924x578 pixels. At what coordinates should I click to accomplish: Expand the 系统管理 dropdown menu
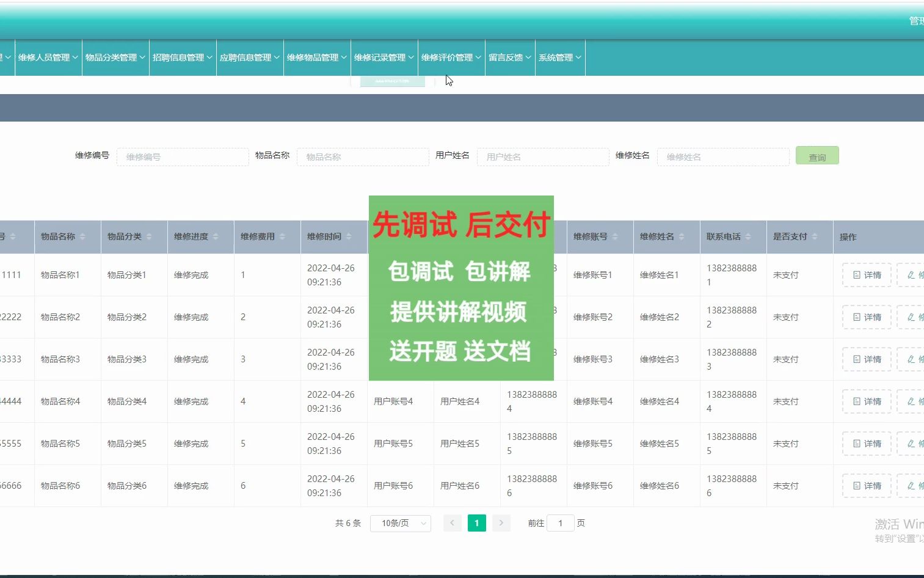pos(559,57)
